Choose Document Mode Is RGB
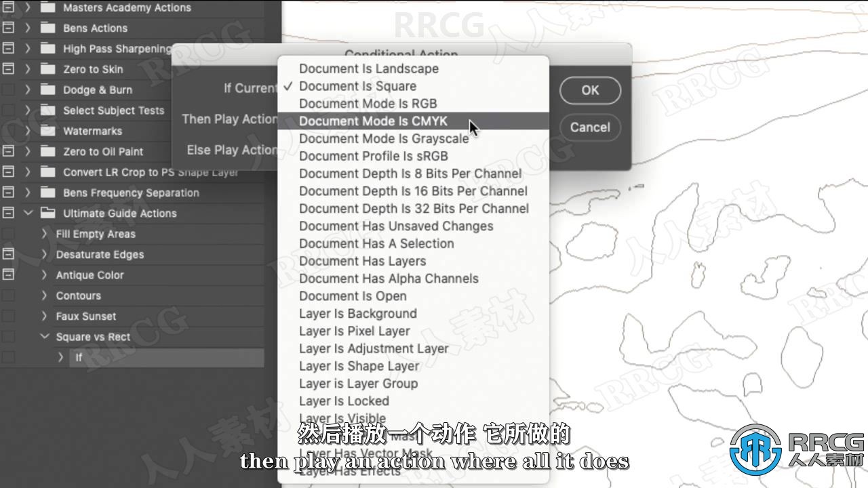868x488 pixels. 413,104
